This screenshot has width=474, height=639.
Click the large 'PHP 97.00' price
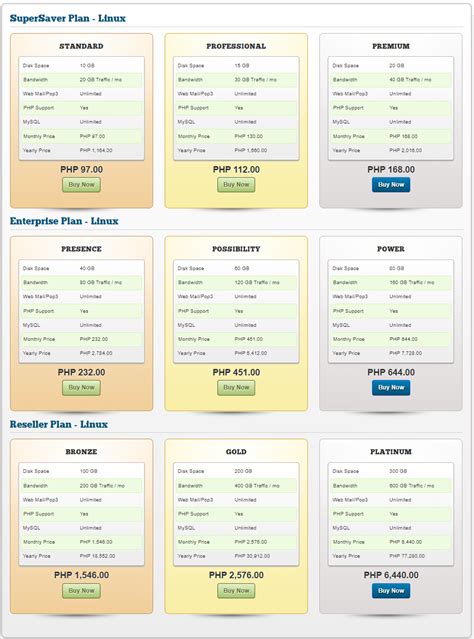(x=82, y=170)
